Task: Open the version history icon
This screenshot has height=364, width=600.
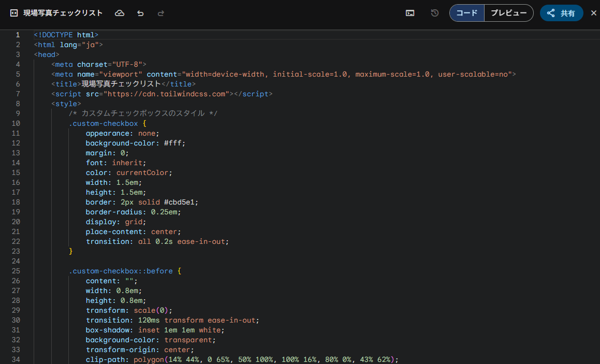Action: coord(435,13)
